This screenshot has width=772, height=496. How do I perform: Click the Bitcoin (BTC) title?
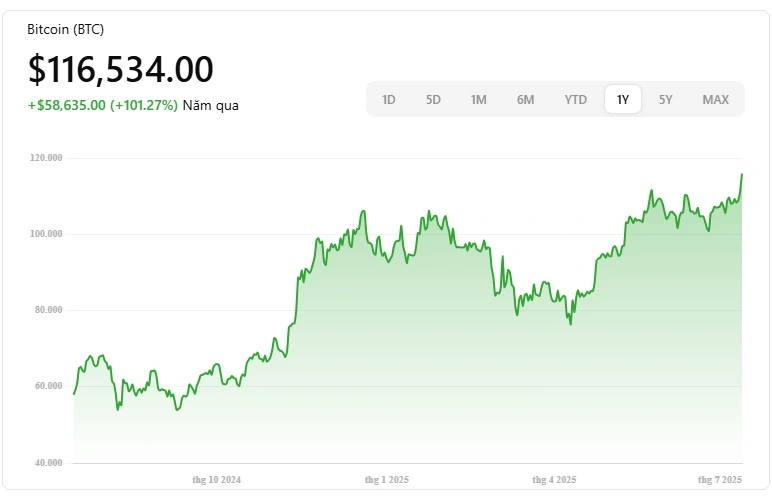pyautogui.click(x=65, y=29)
